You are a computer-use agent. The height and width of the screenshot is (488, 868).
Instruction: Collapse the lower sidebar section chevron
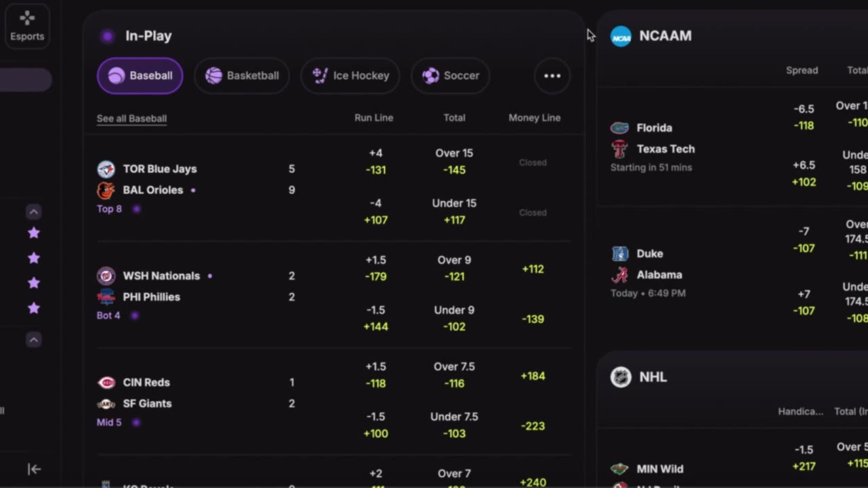pos(33,340)
